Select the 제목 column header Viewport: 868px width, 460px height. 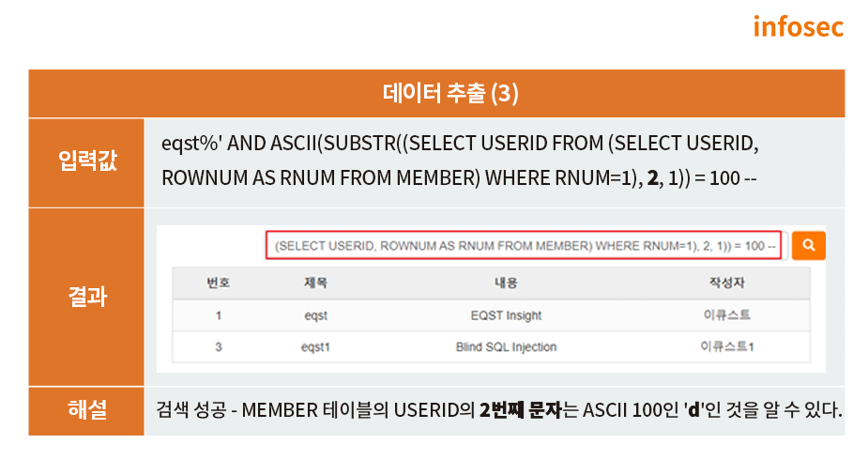(x=315, y=283)
